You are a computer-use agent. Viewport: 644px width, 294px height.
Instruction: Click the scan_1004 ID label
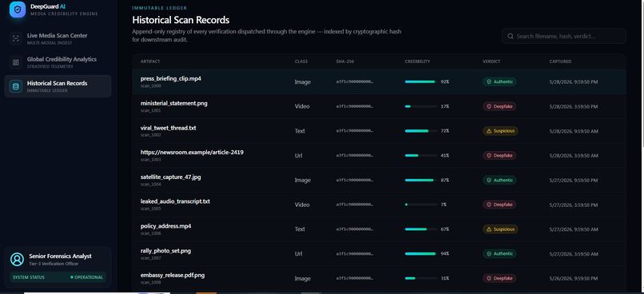coord(151,185)
